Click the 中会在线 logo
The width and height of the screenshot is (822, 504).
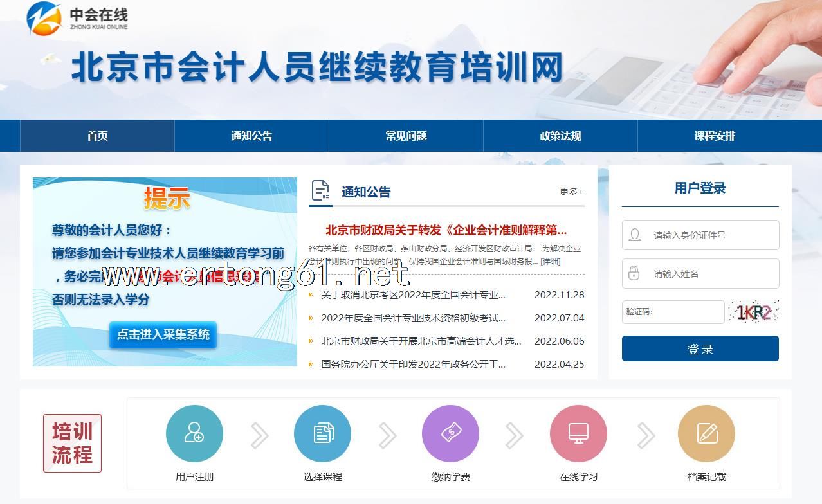point(78,19)
